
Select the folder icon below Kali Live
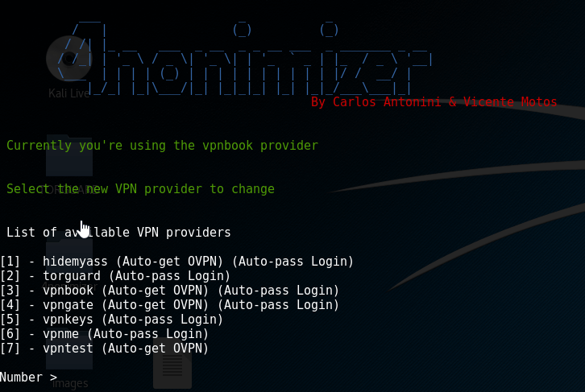tap(69, 155)
